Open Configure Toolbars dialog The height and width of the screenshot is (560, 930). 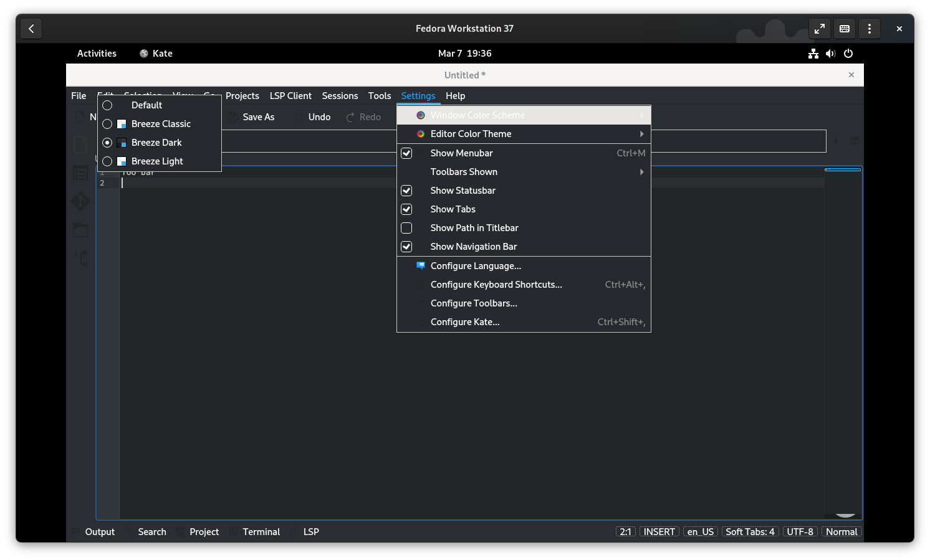524,303
